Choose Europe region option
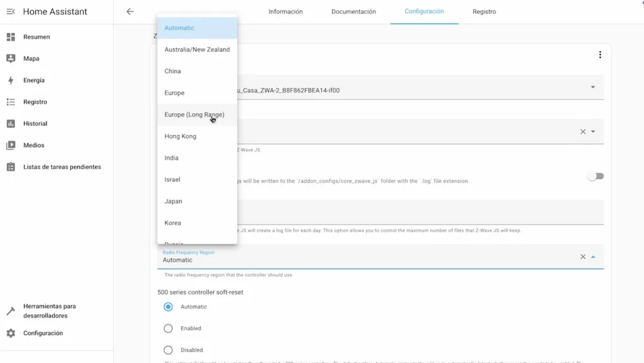This screenshot has height=363, width=644. (x=197, y=93)
